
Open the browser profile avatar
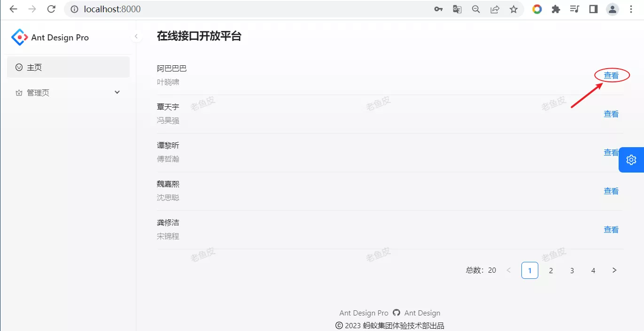pos(612,9)
